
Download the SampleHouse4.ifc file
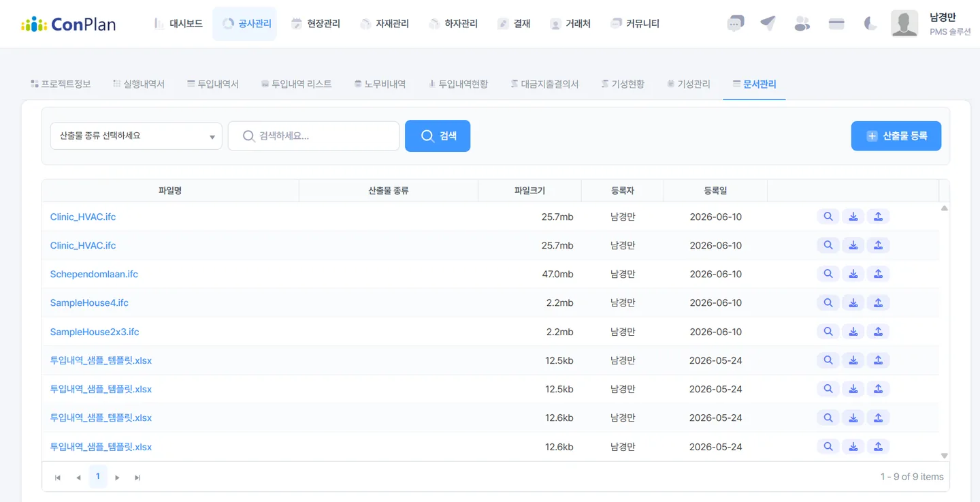pyautogui.click(x=853, y=302)
